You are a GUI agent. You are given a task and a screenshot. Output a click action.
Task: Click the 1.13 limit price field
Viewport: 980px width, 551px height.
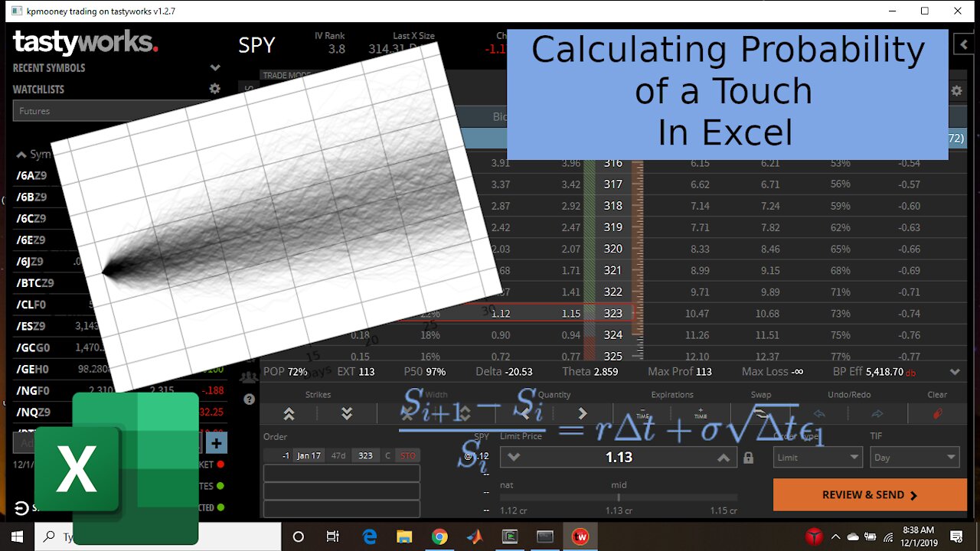tap(619, 458)
